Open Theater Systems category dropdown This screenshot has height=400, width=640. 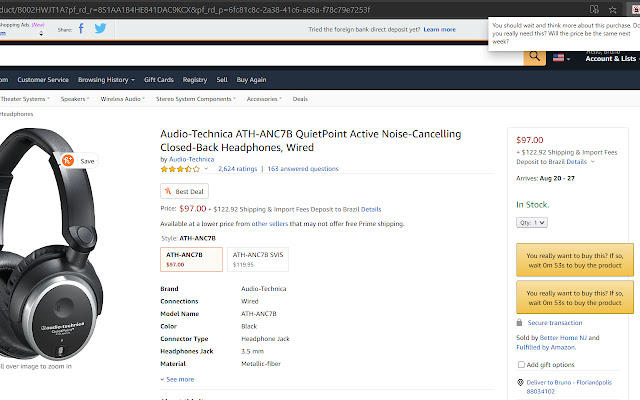pos(25,99)
